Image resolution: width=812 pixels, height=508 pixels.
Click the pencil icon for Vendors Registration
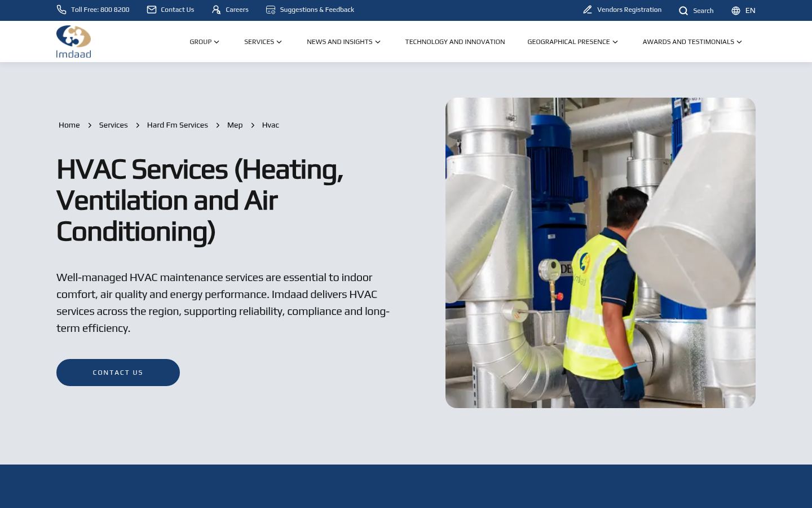(x=588, y=10)
